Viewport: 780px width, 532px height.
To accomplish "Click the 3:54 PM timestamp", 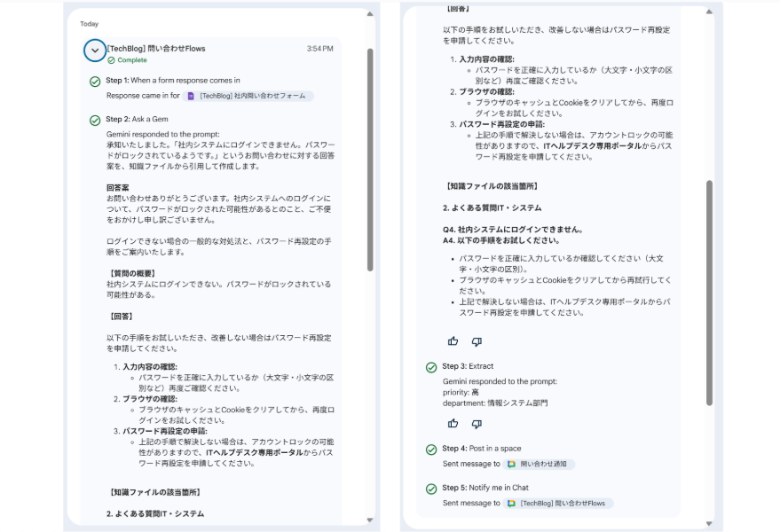I will [x=319, y=49].
